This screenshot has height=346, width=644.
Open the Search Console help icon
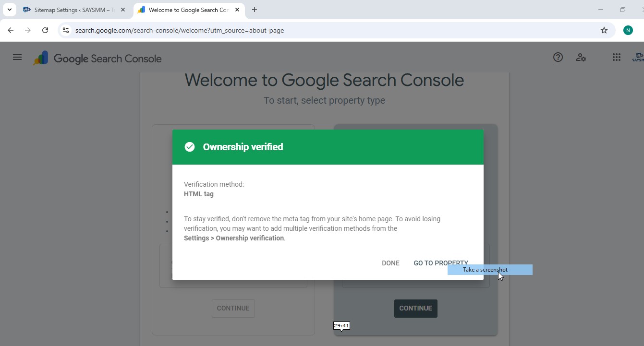point(558,57)
